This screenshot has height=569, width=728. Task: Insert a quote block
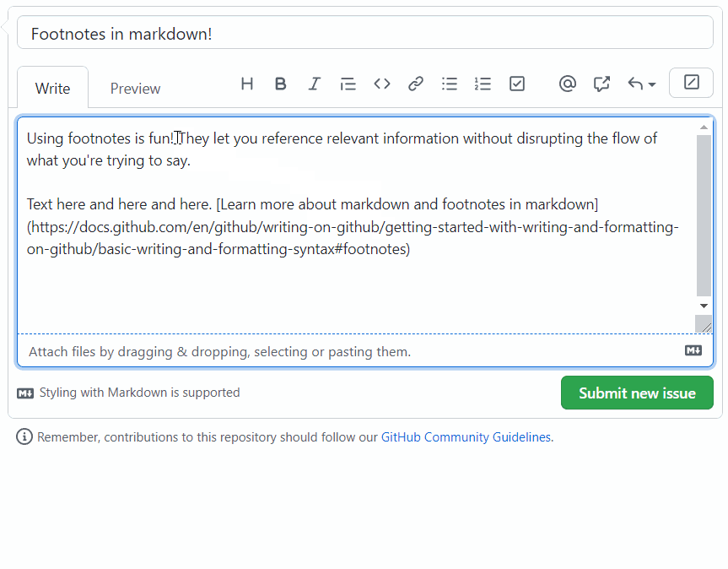coord(348,84)
